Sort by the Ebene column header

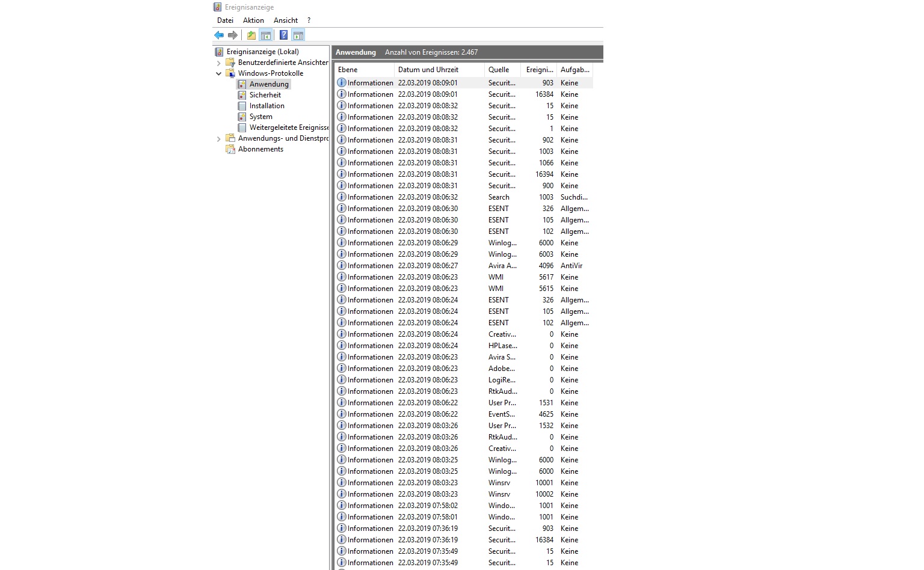[364, 70]
